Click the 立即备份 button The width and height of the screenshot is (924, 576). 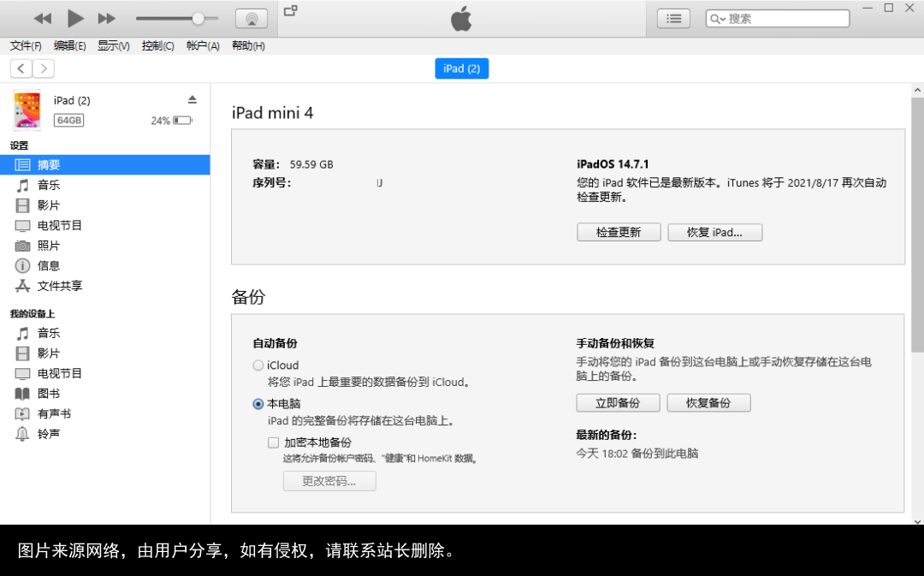618,402
